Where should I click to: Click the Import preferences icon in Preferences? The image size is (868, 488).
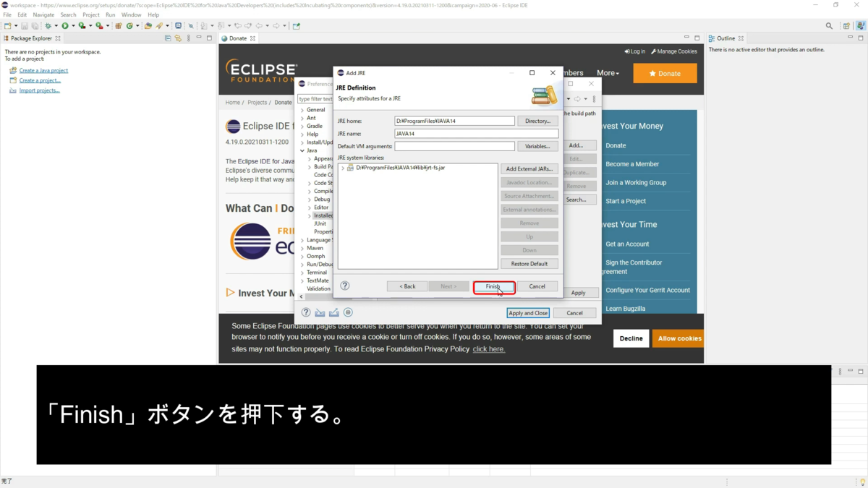320,313
